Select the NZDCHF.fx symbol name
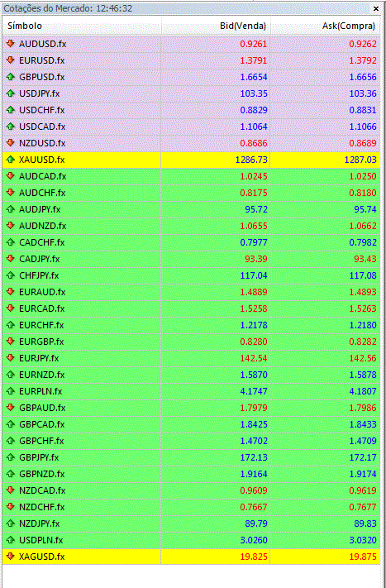 [x=41, y=507]
